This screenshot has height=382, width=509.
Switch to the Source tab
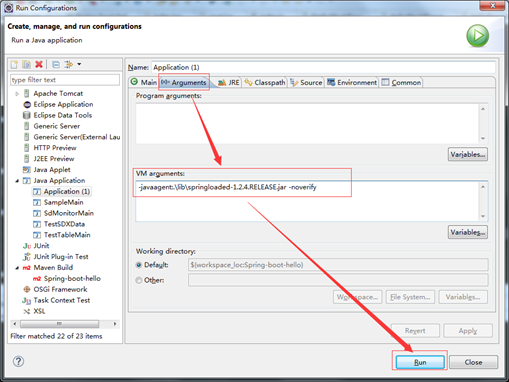[306, 82]
